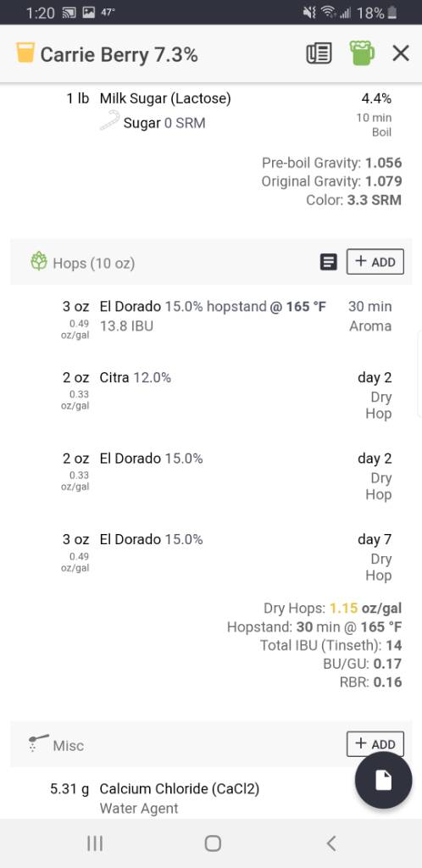Open the hops list notes icon
The width and height of the screenshot is (422, 868).
pyautogui.click(x=329, y=262)
